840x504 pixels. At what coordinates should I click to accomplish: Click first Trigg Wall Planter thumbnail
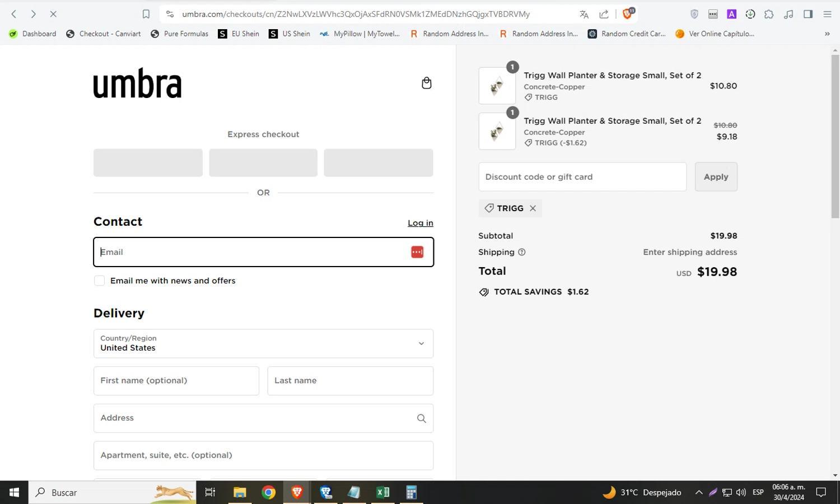pyautogui.click(x=497, y=86)
